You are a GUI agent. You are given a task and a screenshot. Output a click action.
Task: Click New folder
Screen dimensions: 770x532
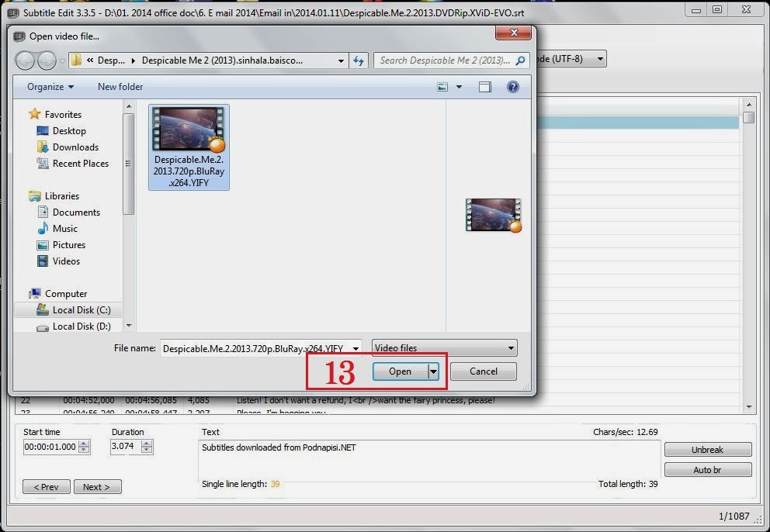(x=120, y=87)
